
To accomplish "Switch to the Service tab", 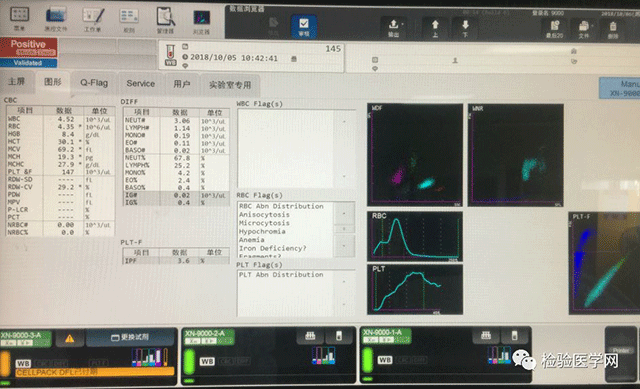I will click(x=140, y=84).
